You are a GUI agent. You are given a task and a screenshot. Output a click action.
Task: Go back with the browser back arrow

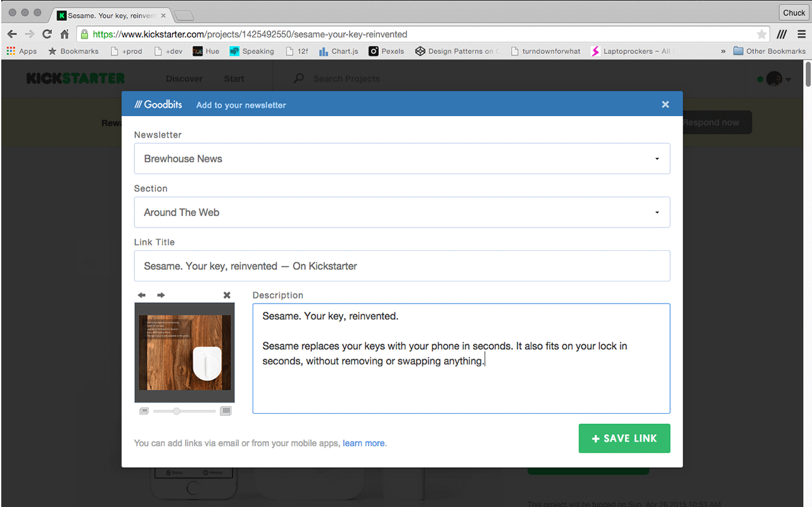tap(13, 34)
